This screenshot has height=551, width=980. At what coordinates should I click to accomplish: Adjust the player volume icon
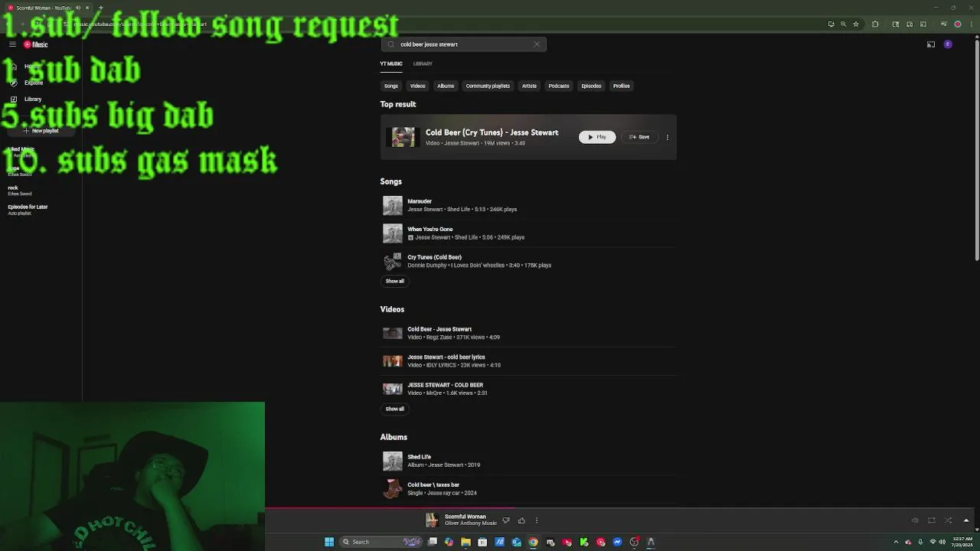[914, 520]
